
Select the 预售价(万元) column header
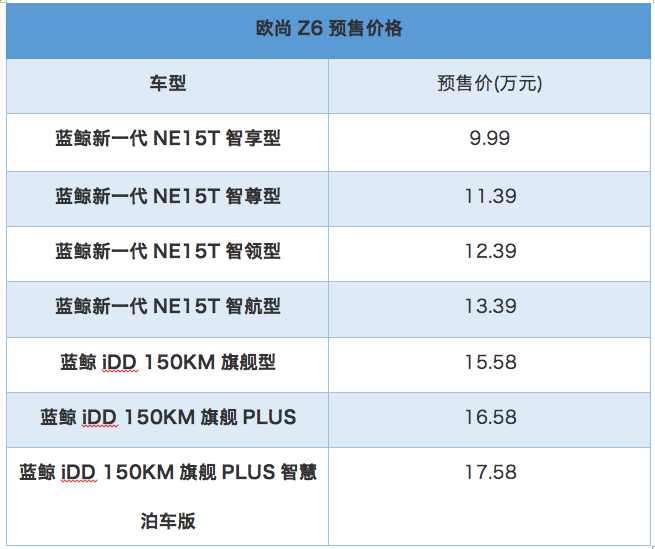click(x=490, y=84)
